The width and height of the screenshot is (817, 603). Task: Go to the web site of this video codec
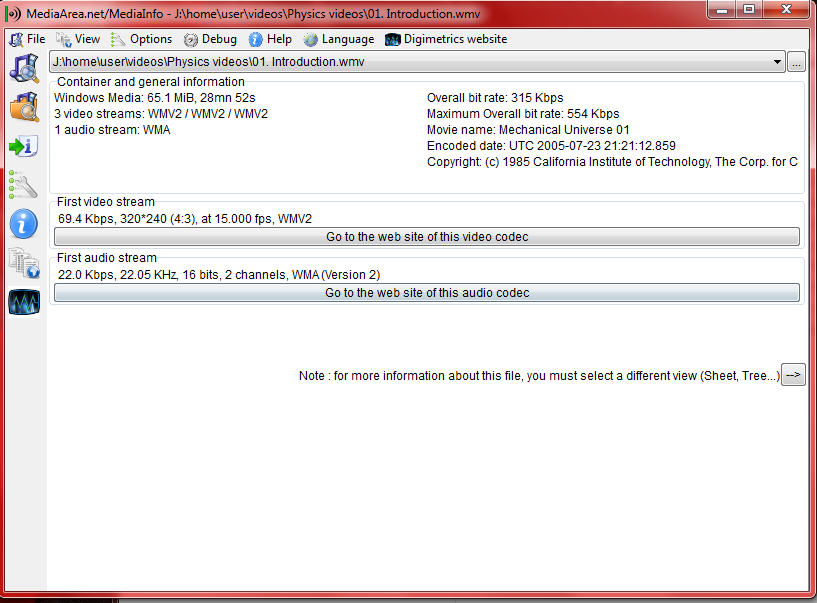click(x=427, y=237)
